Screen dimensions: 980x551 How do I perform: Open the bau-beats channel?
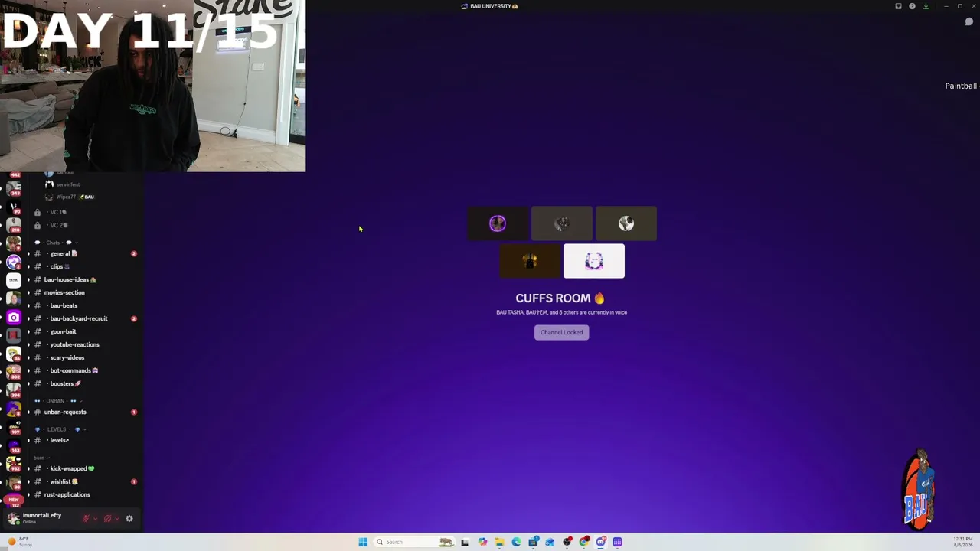83,305
